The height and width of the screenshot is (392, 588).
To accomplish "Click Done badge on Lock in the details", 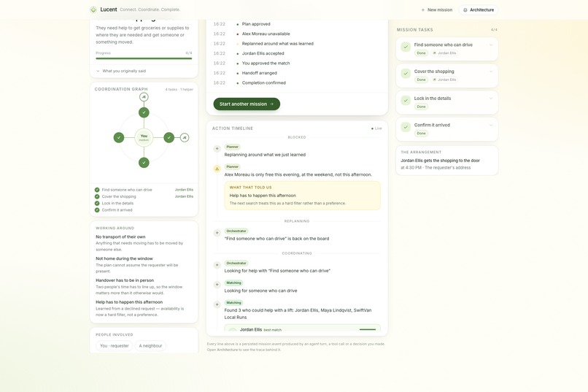I will 421,107.
